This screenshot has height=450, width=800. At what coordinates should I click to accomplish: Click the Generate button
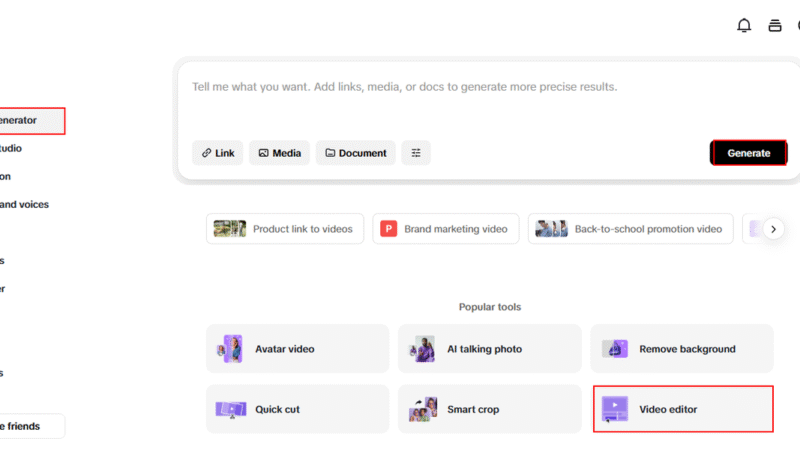(748, 153)
